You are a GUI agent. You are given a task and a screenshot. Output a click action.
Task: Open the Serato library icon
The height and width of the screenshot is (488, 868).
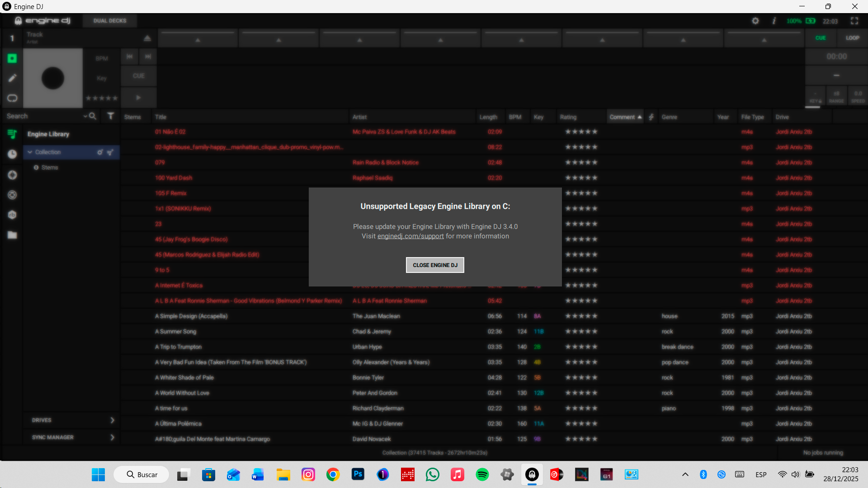coord(12,195)
